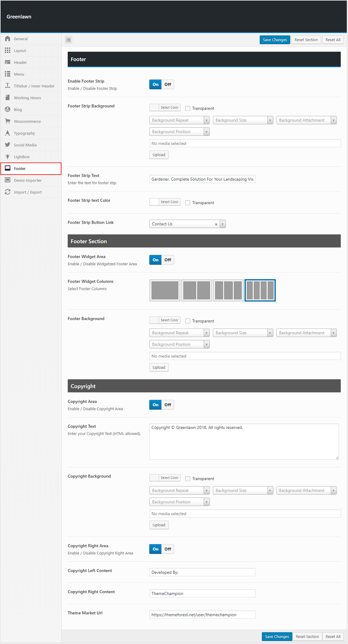Click the Social Media Twitter bird icon
Image resolution: width=348 pixels, height=644 pixels.
(x=7, y=145)
